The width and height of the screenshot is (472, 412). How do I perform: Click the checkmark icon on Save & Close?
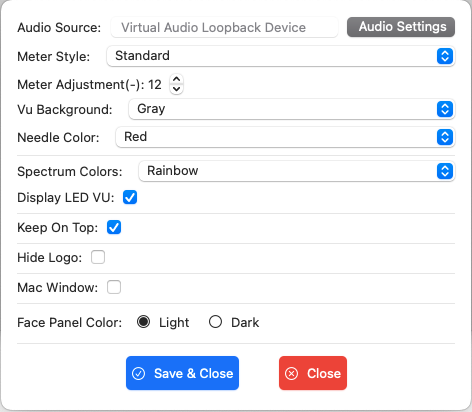pyautogui.click(x=138, y=373)
